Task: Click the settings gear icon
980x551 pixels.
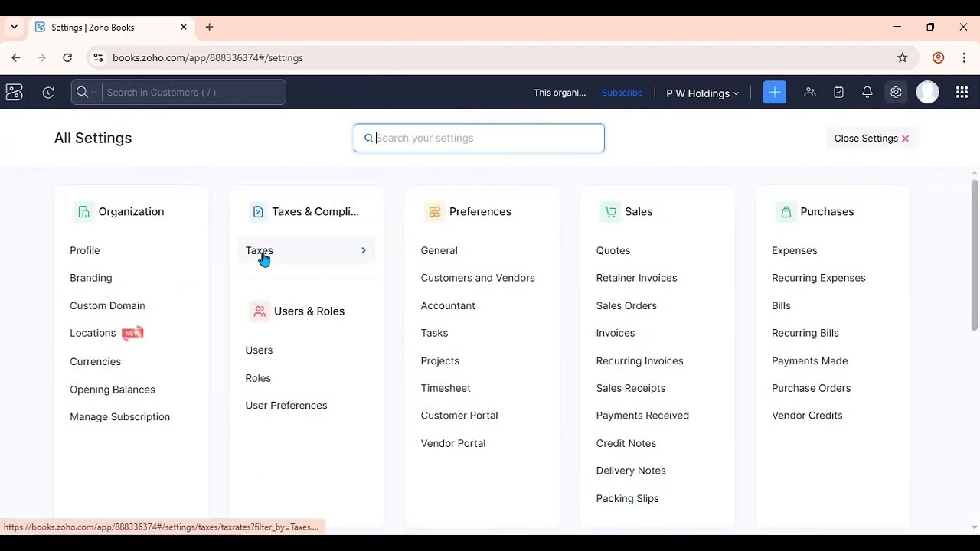Action: point(896,93)
